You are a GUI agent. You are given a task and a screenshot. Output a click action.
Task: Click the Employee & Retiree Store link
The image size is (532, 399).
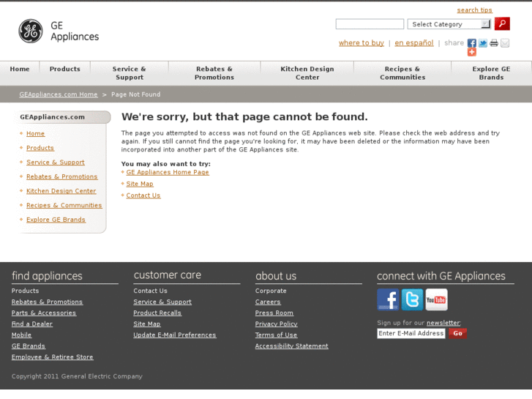click(x=52, y=357)
